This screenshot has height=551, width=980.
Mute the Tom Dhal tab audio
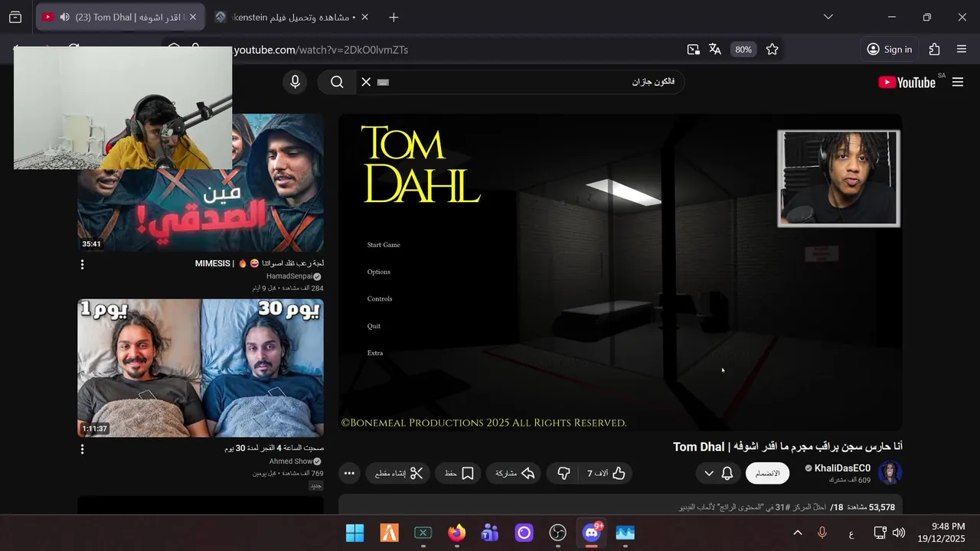click(x=64, y=17)
